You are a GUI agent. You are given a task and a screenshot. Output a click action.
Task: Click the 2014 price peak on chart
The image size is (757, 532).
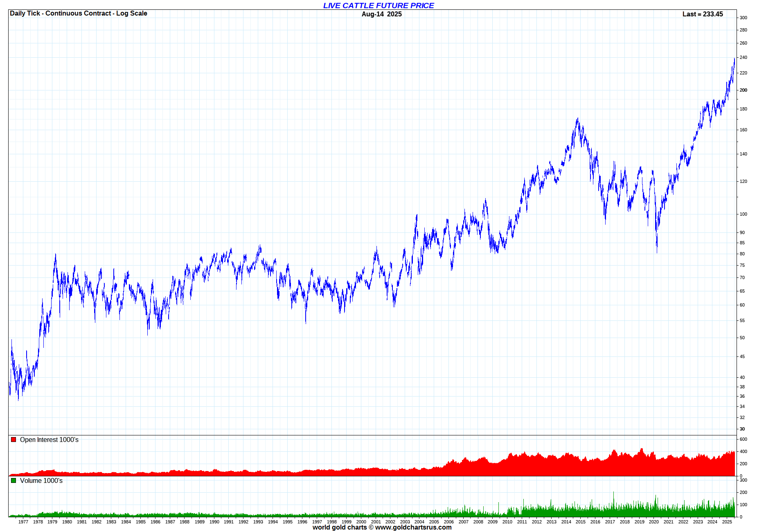pyautogui.click(x=577, y=119)
